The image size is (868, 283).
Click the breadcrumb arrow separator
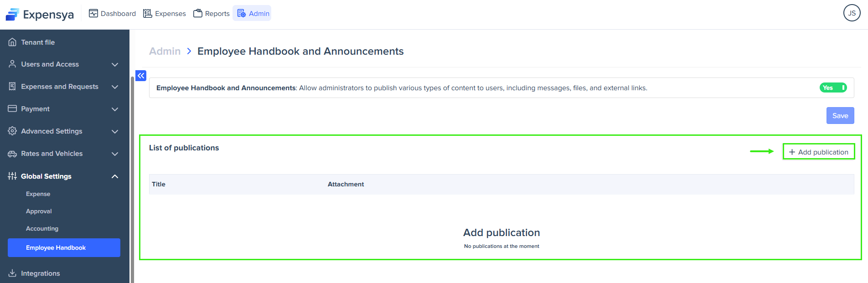[x=189, y=51]
